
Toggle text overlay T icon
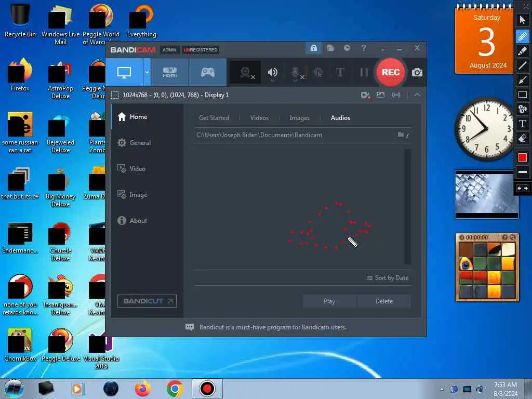pos(340,72)
